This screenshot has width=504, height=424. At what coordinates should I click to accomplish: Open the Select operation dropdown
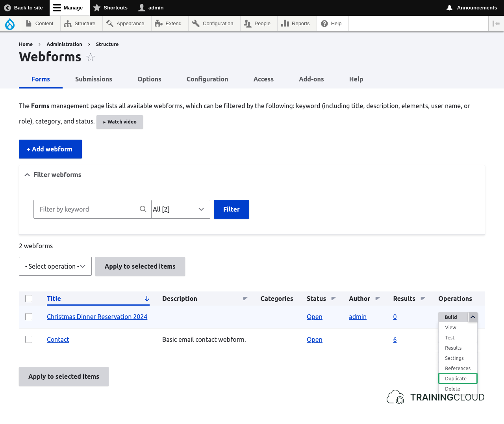(x=55, y=266)
